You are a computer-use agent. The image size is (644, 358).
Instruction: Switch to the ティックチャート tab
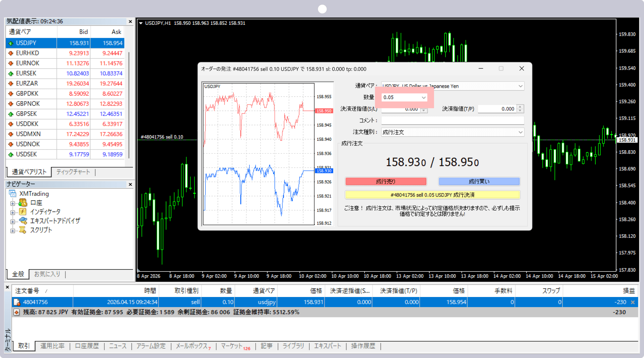tap(73, 172)
